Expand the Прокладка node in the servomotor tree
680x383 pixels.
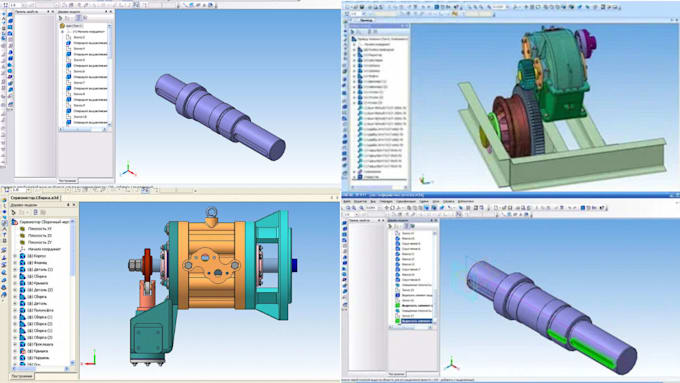[x=15, y=344]
